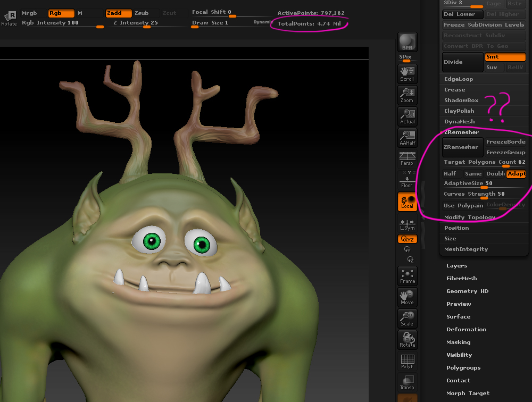Open the Polygroups section
The width and height of the screenshot is (532, 402).
click(463, 368)
